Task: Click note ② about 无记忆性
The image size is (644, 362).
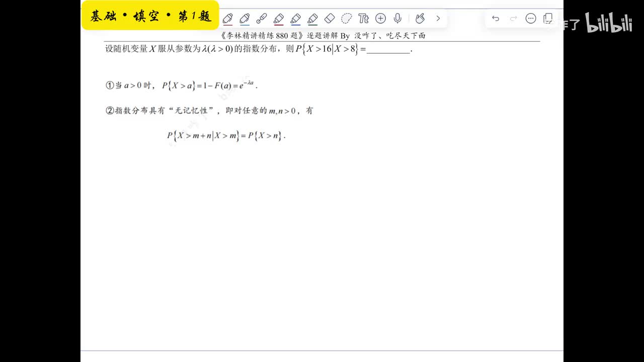Action: 209,111
